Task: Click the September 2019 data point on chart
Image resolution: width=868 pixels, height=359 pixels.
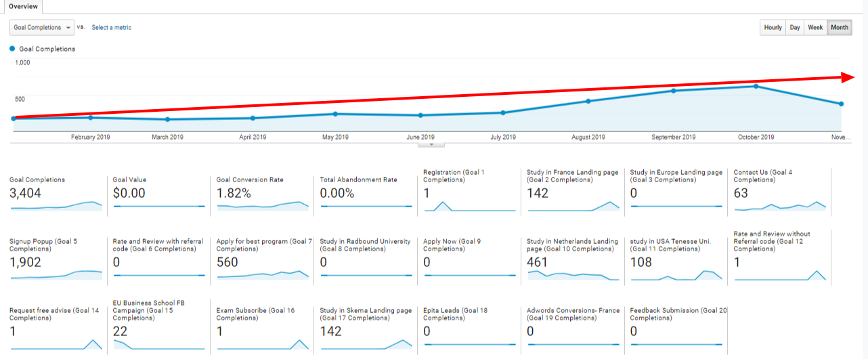Action: pyautogui.click(x=674, y=91)
